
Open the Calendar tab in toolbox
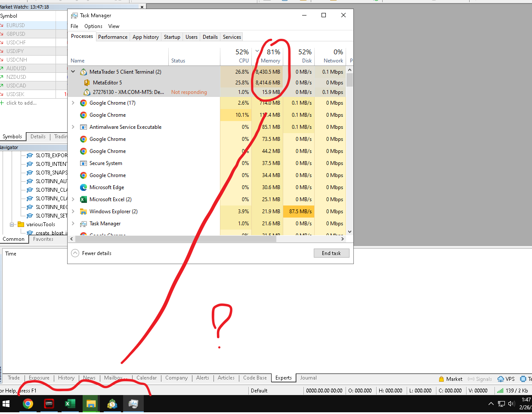coord(146,378)
